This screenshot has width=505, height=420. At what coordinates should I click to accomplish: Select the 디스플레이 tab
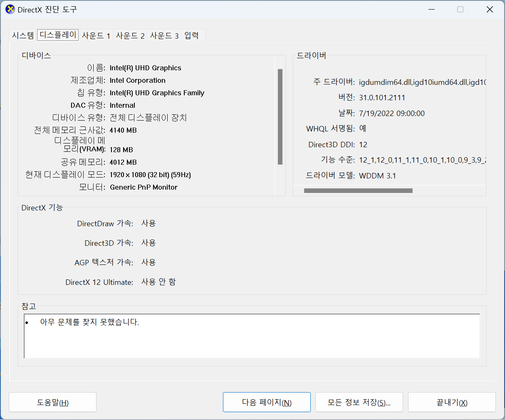(58, 35)
